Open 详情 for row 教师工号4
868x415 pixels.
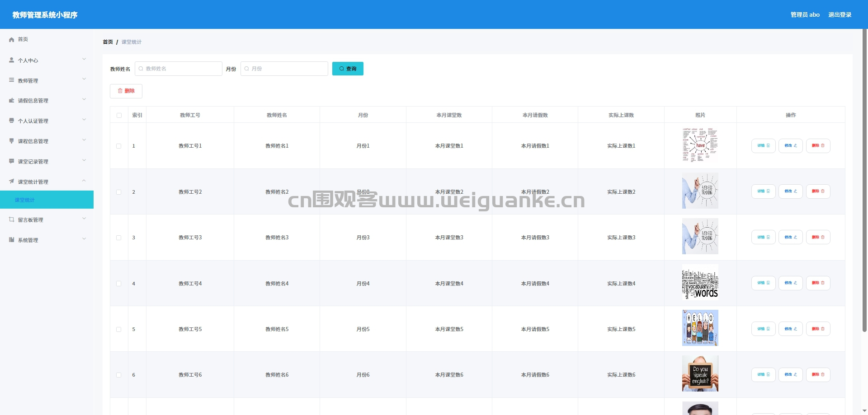point(764,283)
